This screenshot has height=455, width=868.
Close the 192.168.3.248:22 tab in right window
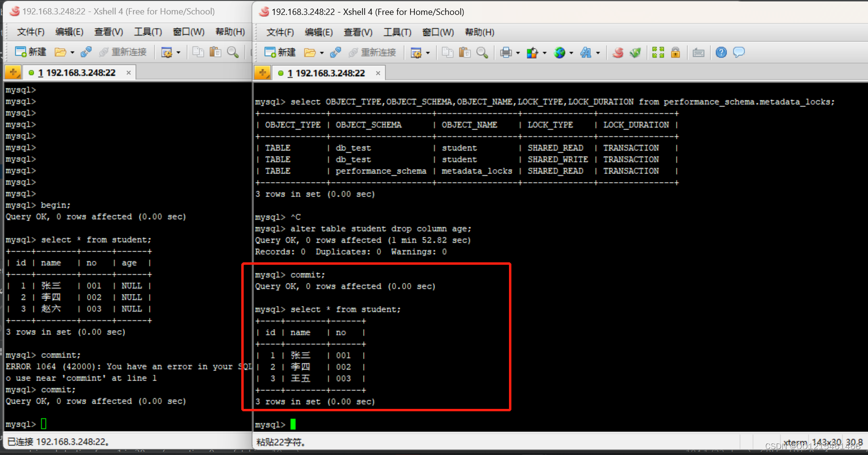378,73
